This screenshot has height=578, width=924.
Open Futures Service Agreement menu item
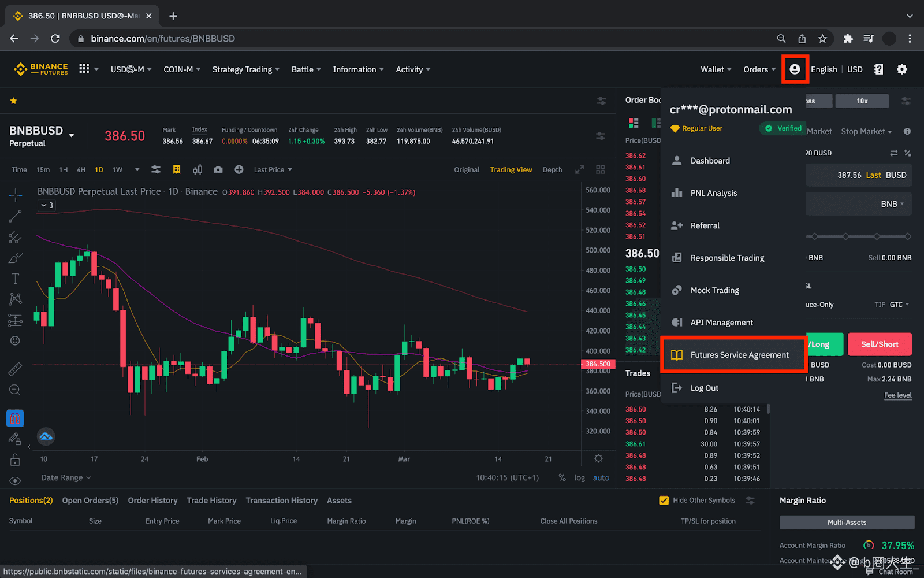733,355
